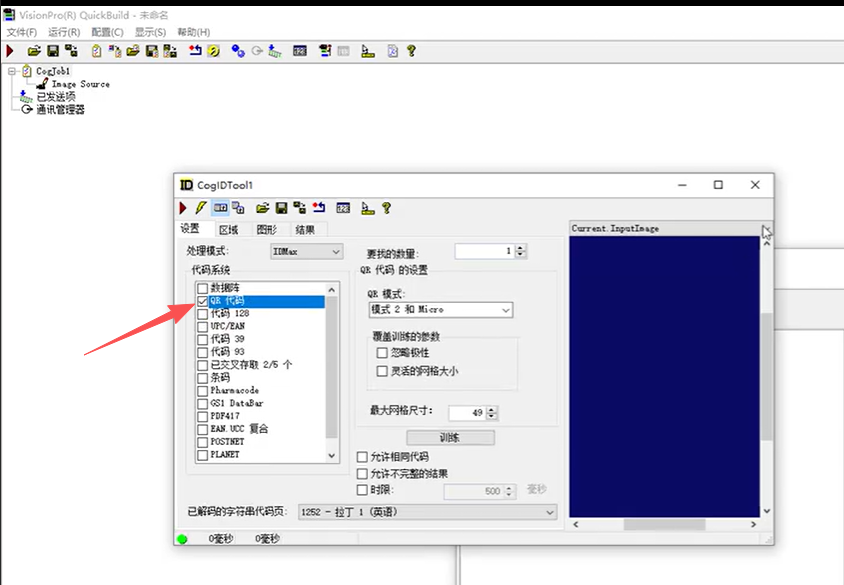Open the 显示(S) menu
The height and width of the screenshot is (585, 844).
point(150,32)
